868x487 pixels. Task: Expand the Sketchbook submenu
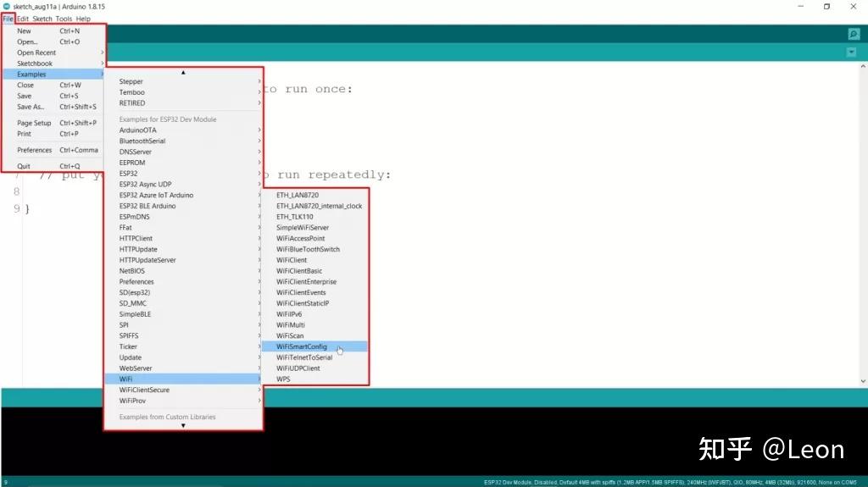pyautogui.click(x=53, y=64)
